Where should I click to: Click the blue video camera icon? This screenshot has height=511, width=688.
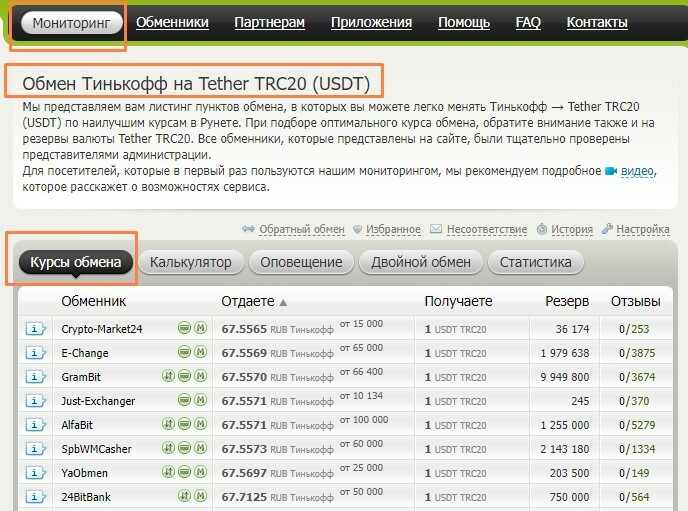(x=611, y=171)
